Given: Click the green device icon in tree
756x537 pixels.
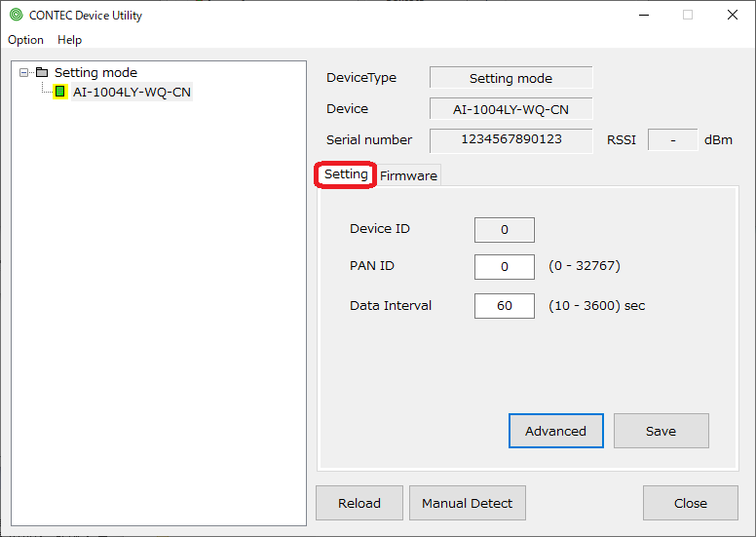Looking at the screenshot, I should (59, 92).
